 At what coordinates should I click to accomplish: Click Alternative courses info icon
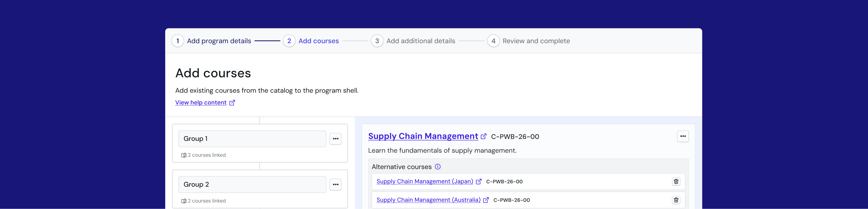tap(438, 167)
